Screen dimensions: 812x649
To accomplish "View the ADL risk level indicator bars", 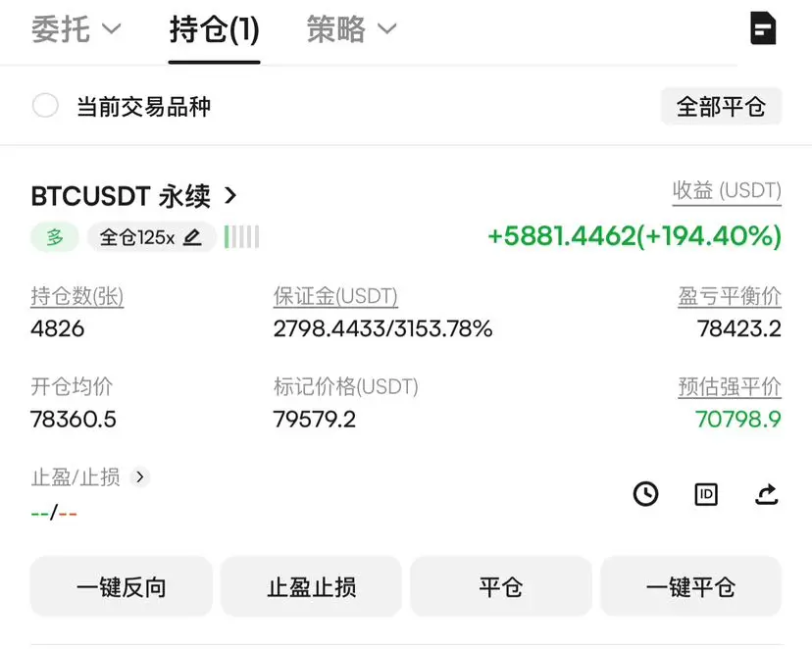I will 241,237.
